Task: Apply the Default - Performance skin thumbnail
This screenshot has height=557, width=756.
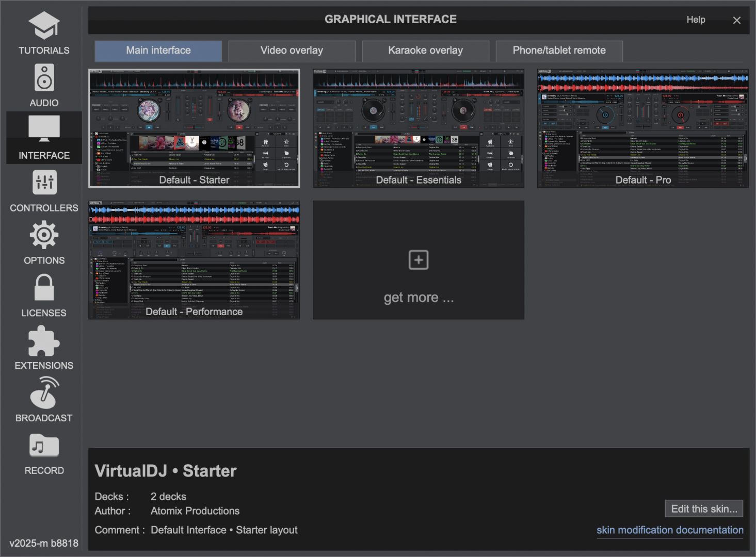Action: [x=194, y=260]
